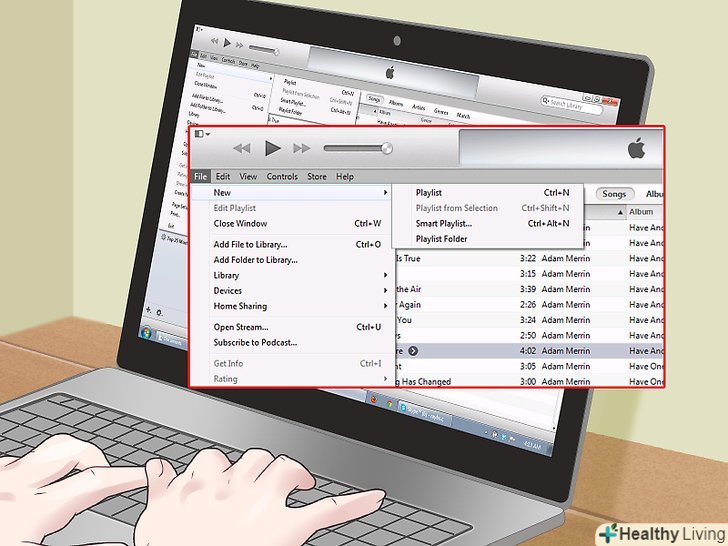Click the Chrome icon in the laptop taskbar
Image resolution: width=728 pixels, height=546 pixels.
pos(389,403)
